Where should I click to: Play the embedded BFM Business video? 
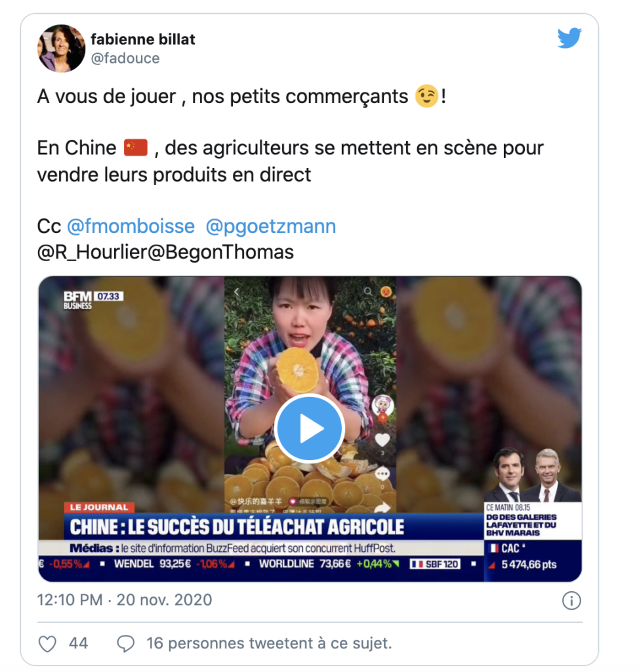[x=310, y=429]
